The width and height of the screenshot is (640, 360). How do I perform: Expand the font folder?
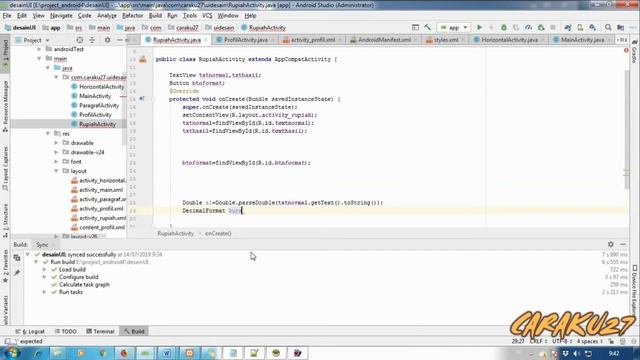pyautogui.click(x=56, y=162)
